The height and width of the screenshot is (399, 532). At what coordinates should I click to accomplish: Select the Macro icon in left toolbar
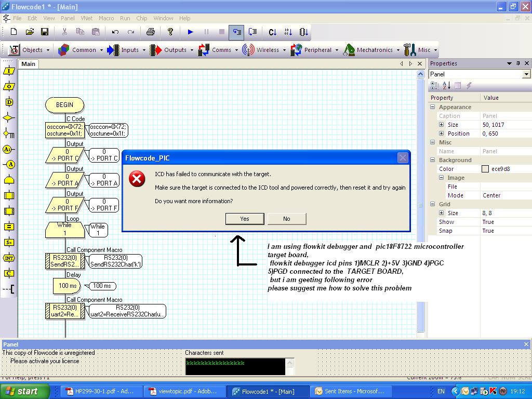[9, 195]
